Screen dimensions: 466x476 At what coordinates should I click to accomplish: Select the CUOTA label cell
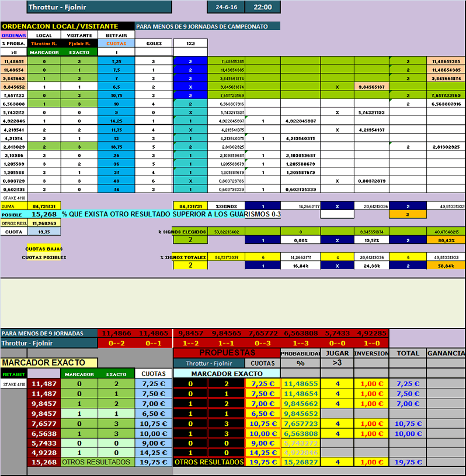(x=13, y=232)
